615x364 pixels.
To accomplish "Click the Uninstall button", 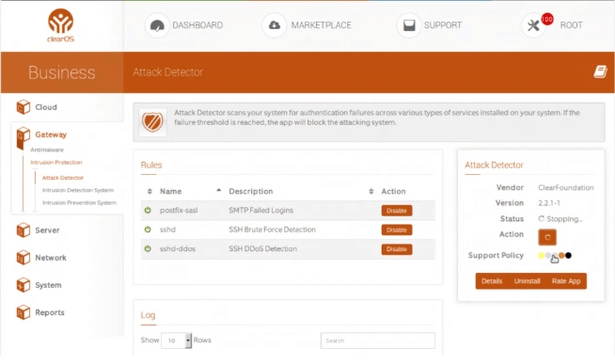I will pyautogui.click(x=527, y=281).
